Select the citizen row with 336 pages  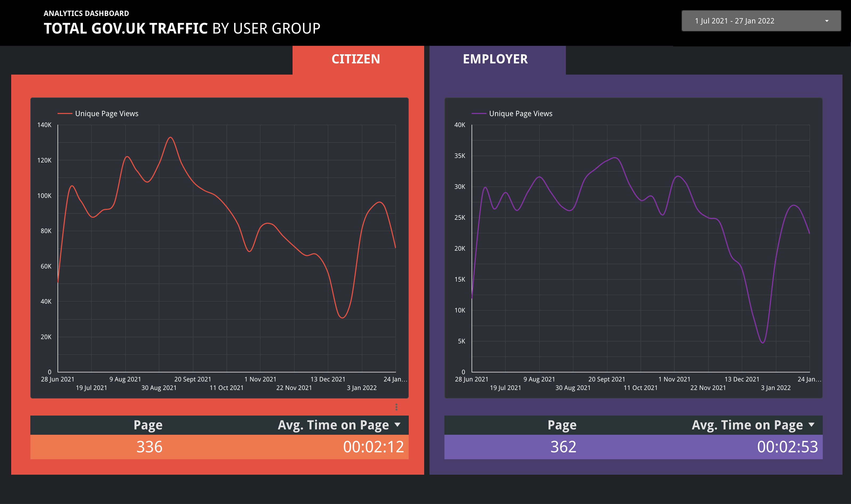click(x=149, y=447)
